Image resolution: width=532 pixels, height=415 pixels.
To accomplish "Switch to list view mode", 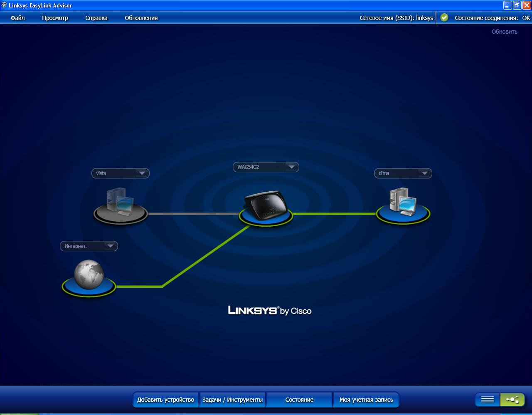I will point(487,400).
